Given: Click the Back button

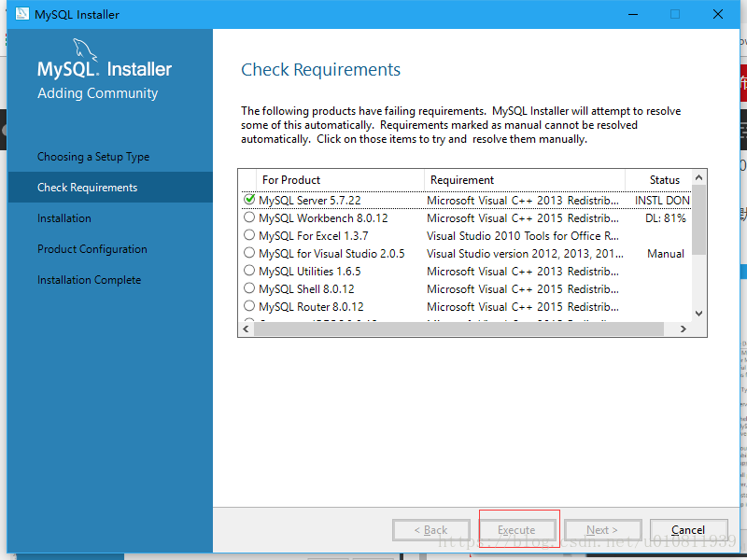Looking at the screenshot, I should [431, 530].
